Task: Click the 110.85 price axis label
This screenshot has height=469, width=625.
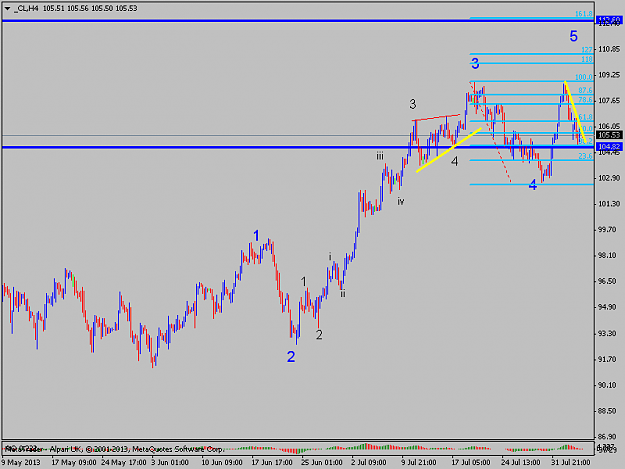Action: pos(609,49)
